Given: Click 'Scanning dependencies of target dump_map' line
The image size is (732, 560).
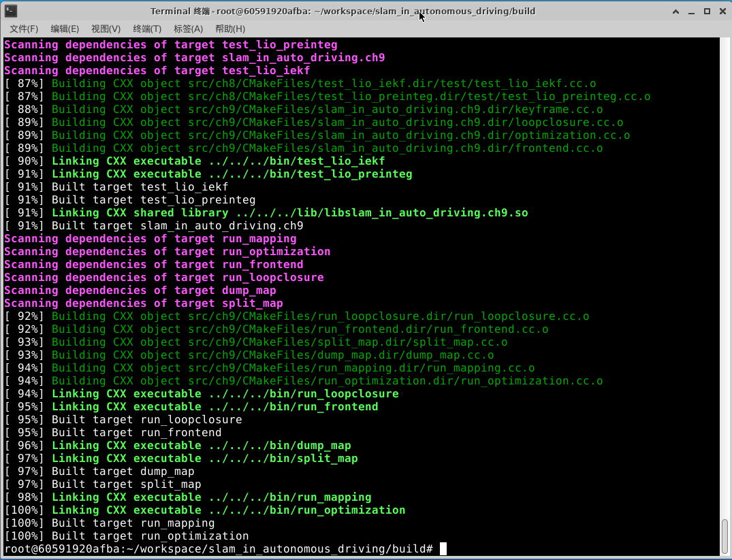Looking at the screenshot, I should point(140,291).
